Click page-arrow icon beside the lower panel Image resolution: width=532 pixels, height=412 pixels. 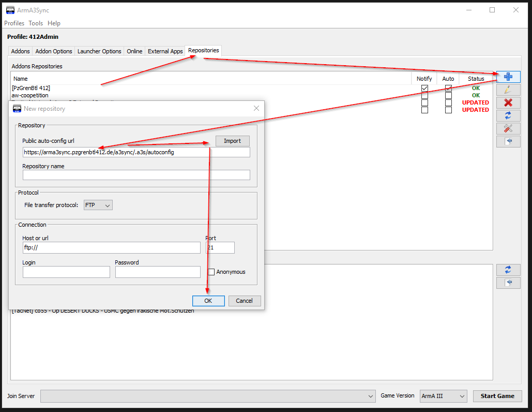508,283
